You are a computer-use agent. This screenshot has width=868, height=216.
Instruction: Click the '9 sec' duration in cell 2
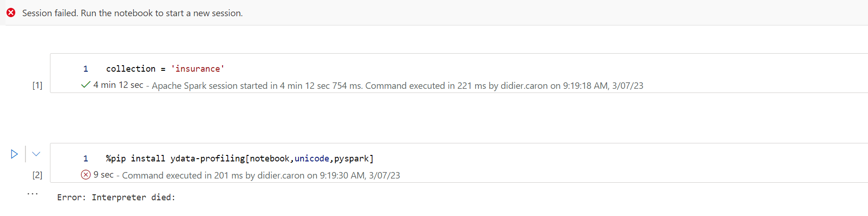104,174
